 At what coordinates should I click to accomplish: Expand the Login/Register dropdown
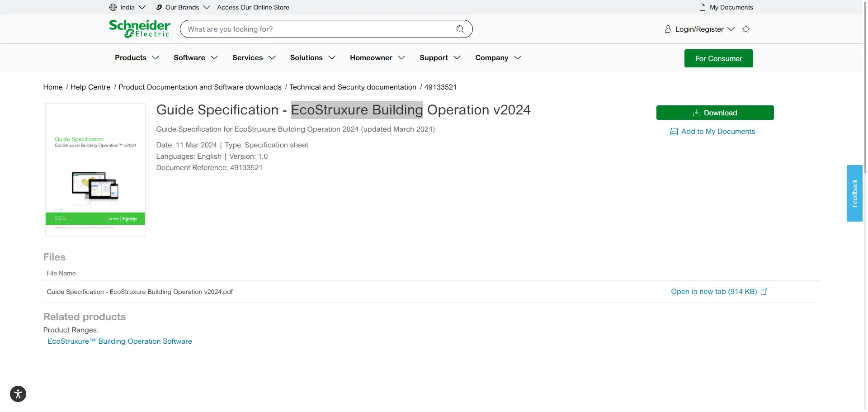731,29
